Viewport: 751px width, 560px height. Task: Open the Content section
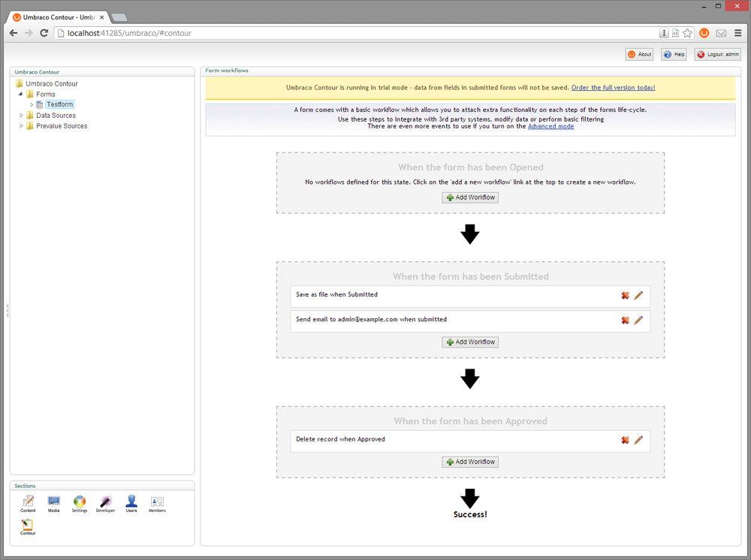[x=28, y=504]
